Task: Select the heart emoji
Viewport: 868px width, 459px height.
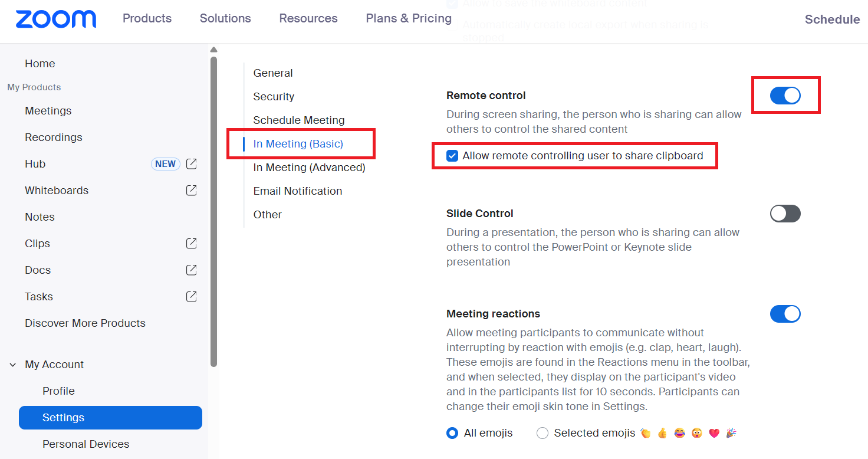Action: tap(714, 432)
